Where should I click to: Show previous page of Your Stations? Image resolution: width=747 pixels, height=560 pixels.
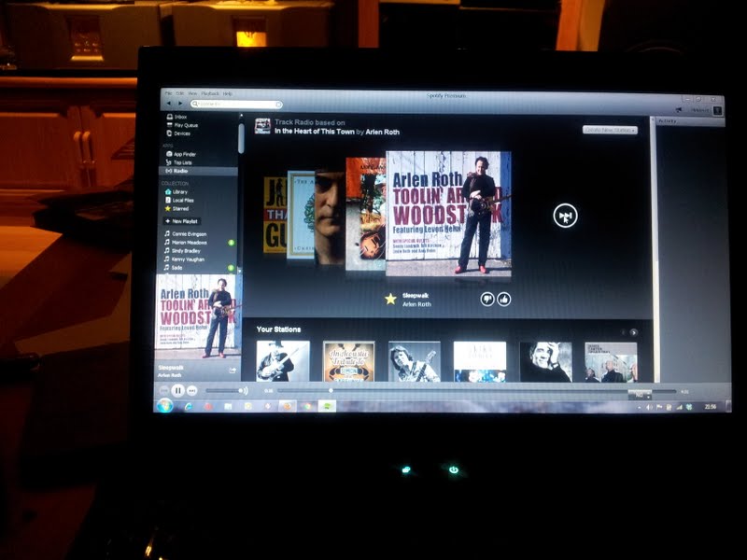tap(623, 332)
